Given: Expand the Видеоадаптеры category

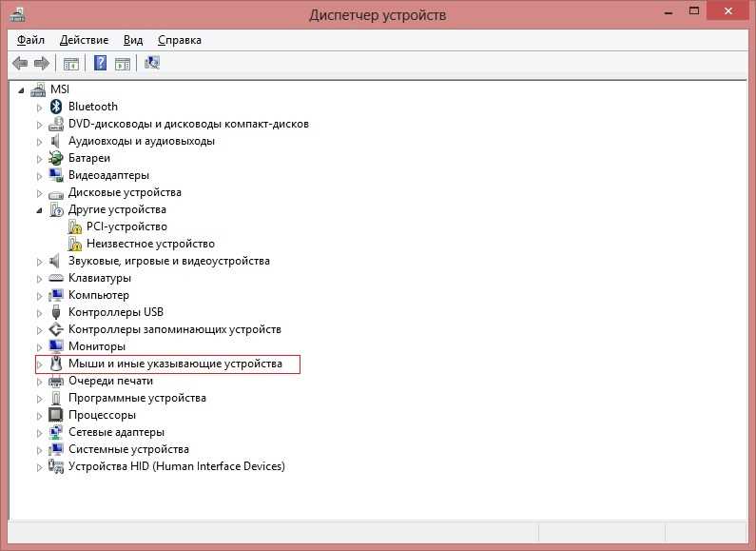Looking at the screenshot, I should (39, 176).
